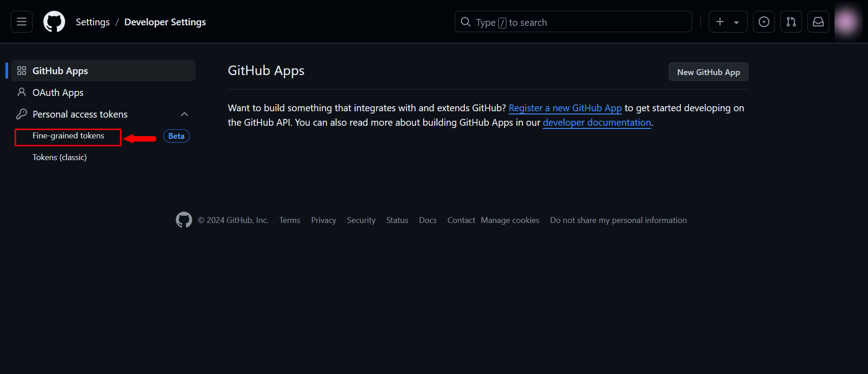
Task: Open the Notifications inbox icon
Action: tap(818, 22)
